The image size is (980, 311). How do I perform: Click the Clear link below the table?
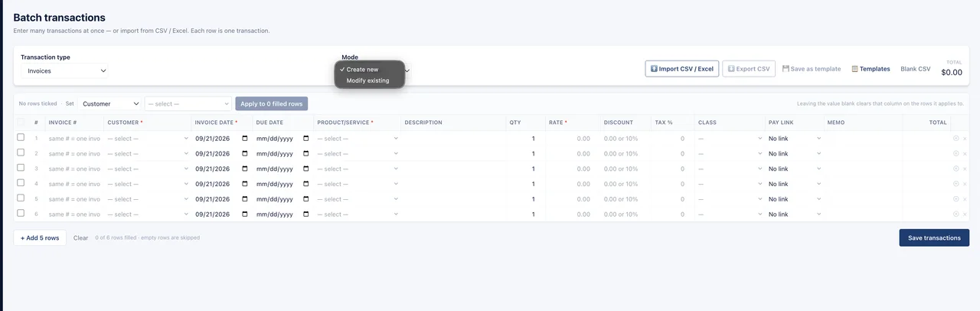80,238
